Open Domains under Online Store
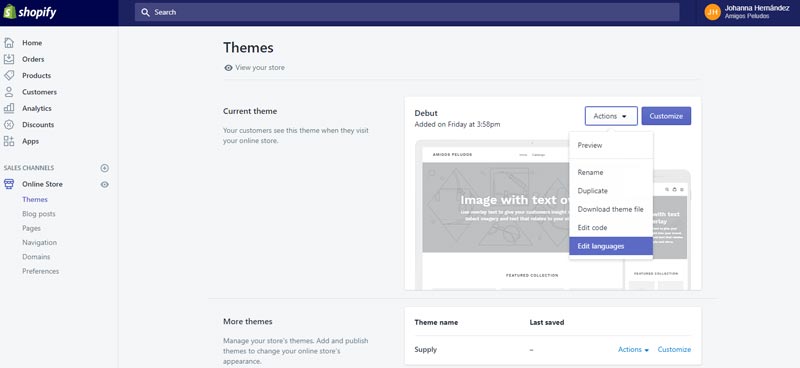800x368 pixels. 36,257
